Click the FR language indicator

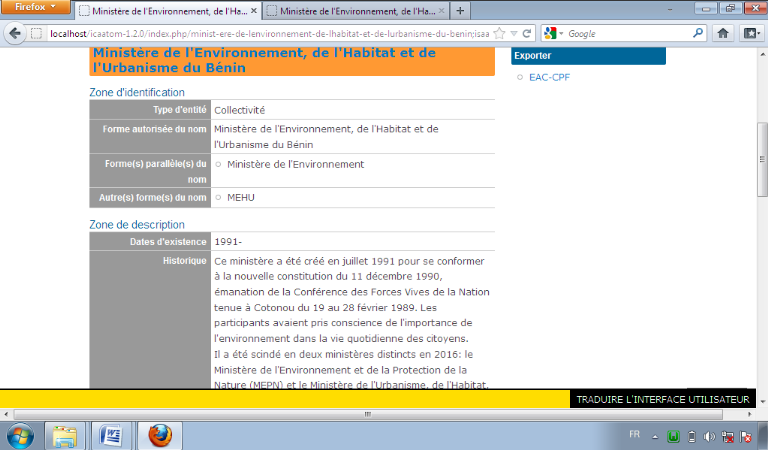[x=634, y=434]
